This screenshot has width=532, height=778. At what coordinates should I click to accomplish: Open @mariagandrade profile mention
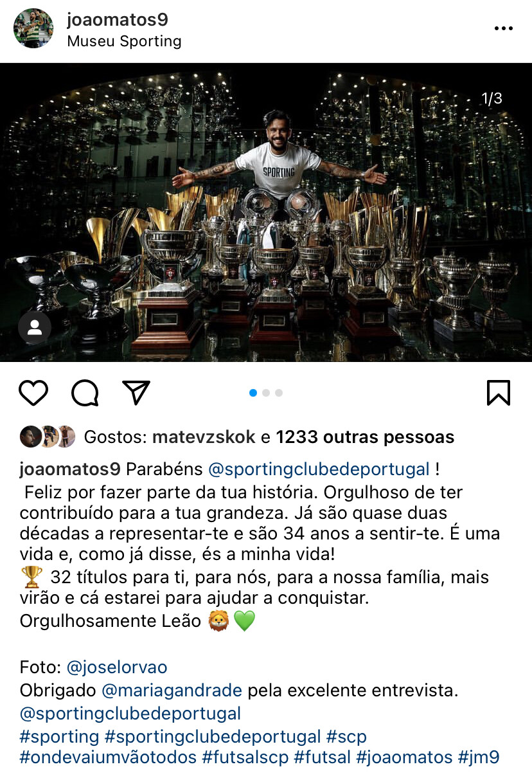pyautogui.click(x=172, y=691)
